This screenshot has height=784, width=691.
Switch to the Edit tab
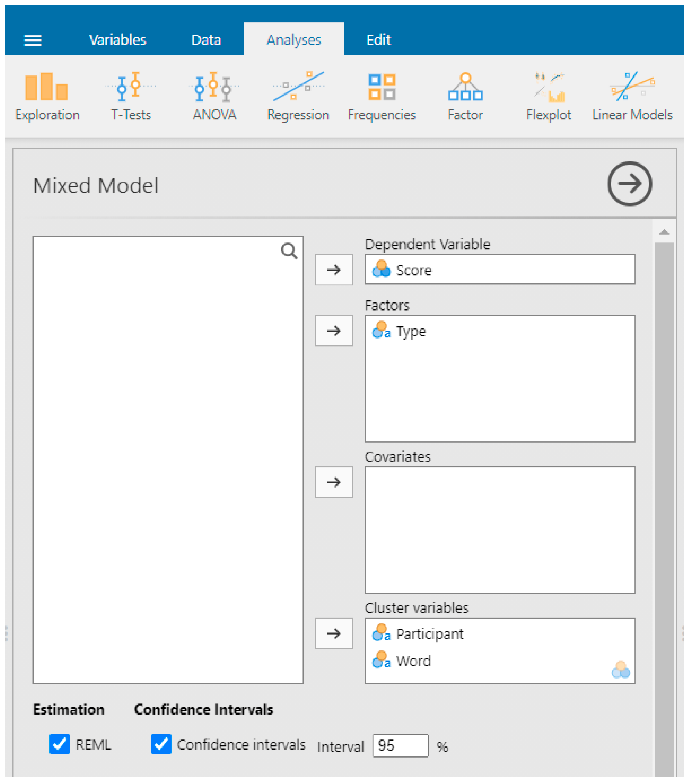pos(378,40)
